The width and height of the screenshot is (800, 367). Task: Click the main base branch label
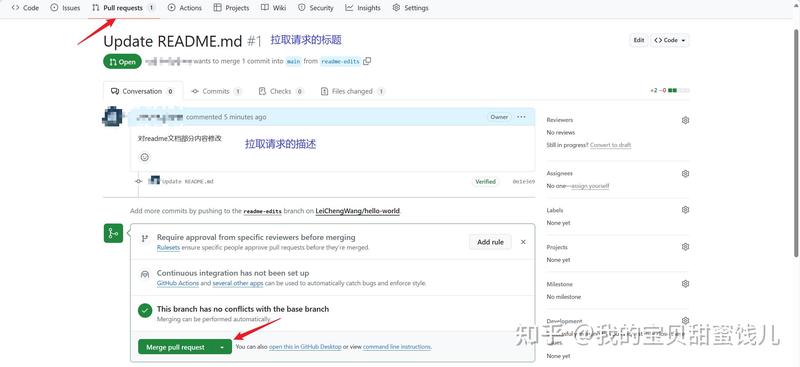click(293, 61)
